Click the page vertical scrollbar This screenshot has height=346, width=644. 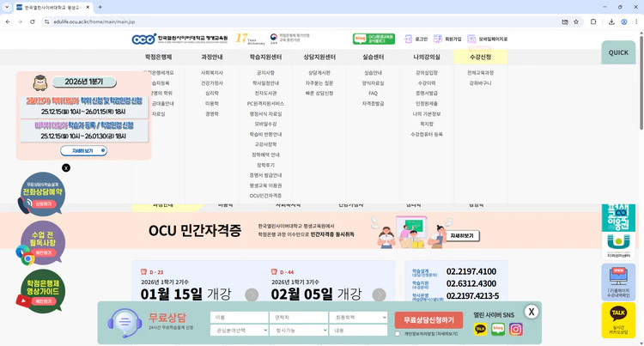pos(641,82)
